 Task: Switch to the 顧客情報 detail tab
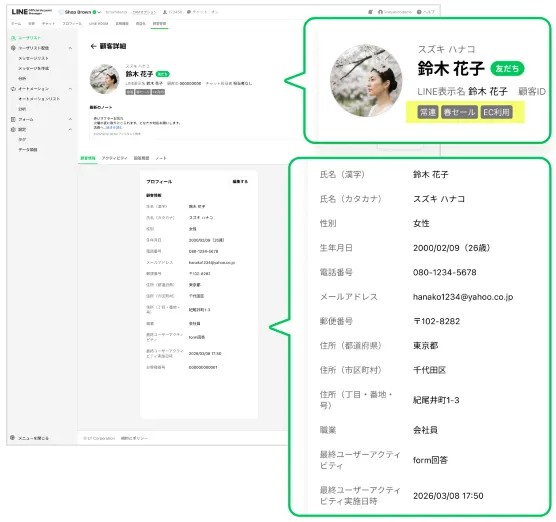click(88, 158)
